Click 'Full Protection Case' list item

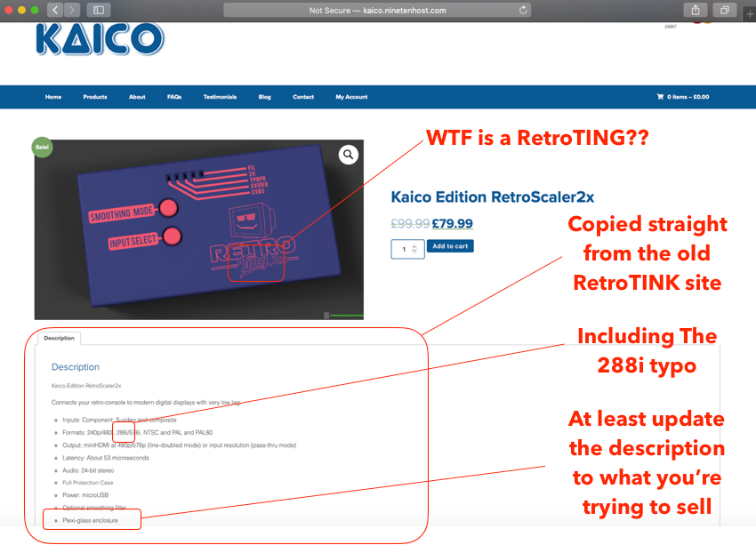88,483
